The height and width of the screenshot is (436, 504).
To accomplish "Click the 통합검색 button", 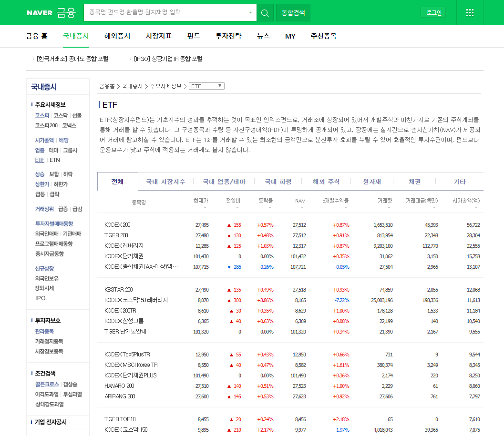I will coord(293,13).
